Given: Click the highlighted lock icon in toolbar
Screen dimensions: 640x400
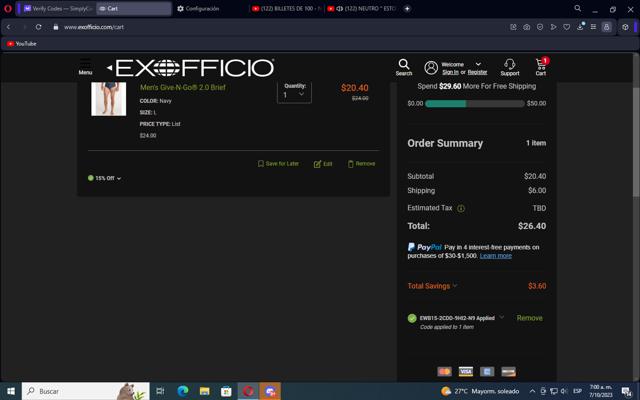Looking at the screenshot, I should coord(607,27).
